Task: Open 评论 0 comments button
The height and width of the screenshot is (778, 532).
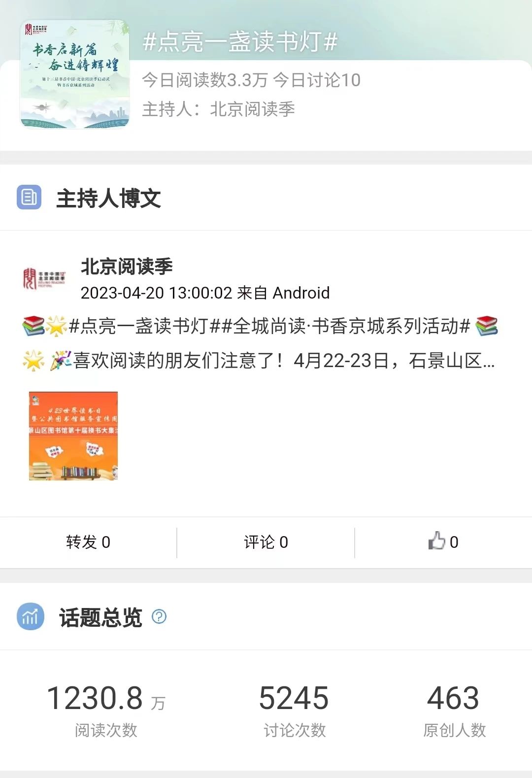Action: [266, 542]
